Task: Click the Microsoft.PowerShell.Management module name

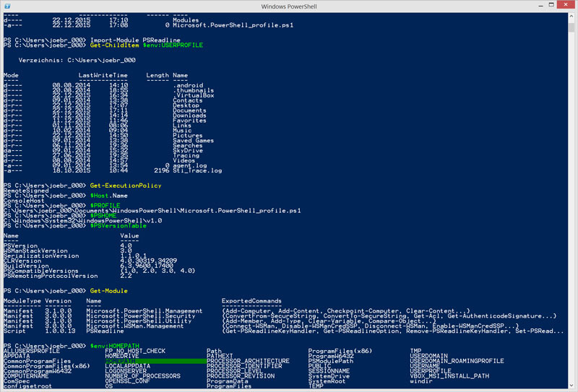Action: [x=144, y=311]
